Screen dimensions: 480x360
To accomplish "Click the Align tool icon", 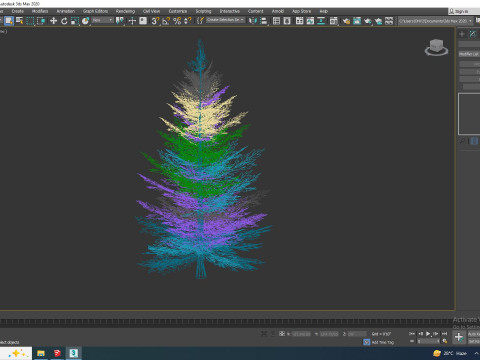I will point(264,21).
